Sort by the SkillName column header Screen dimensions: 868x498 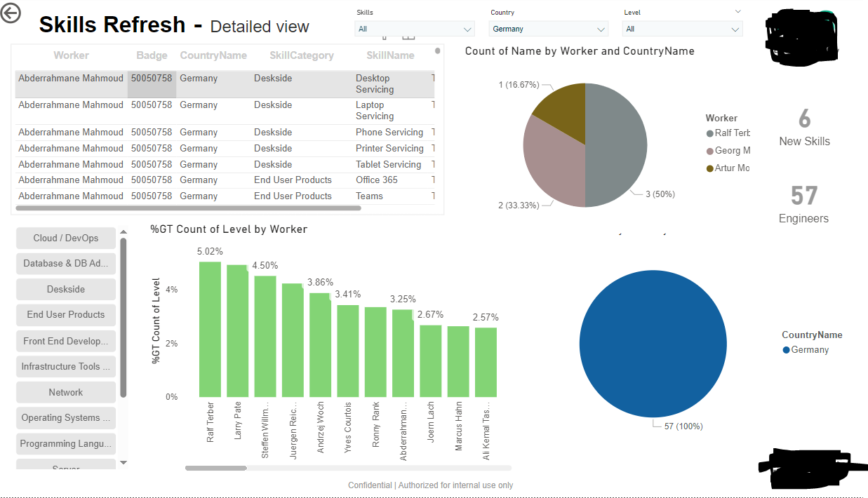390,55
